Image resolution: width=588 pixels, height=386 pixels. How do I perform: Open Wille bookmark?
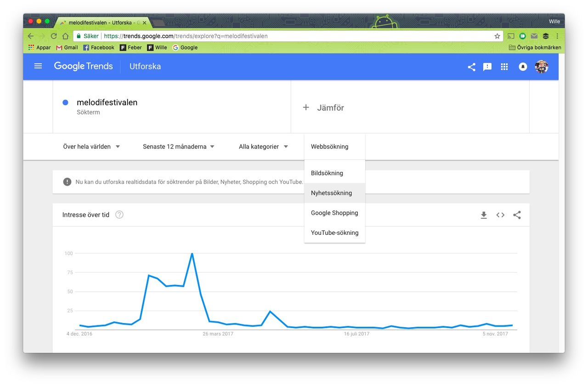(157, 47)
